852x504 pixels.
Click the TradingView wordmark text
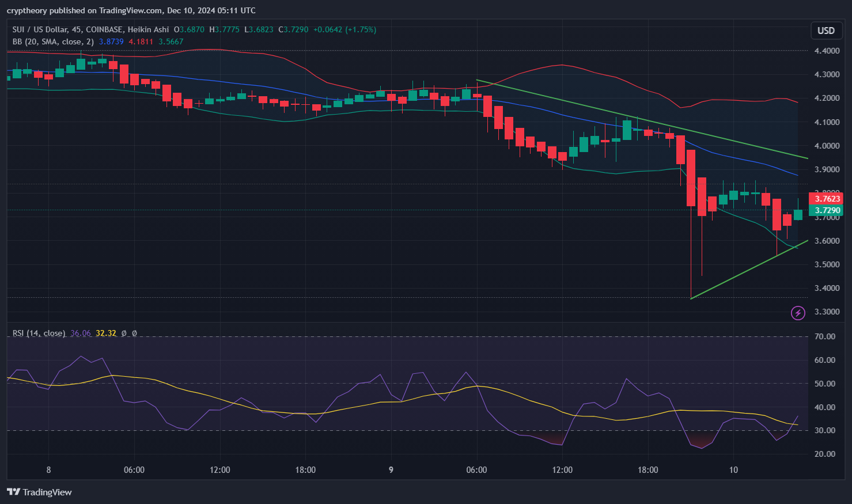click(47, 492)
